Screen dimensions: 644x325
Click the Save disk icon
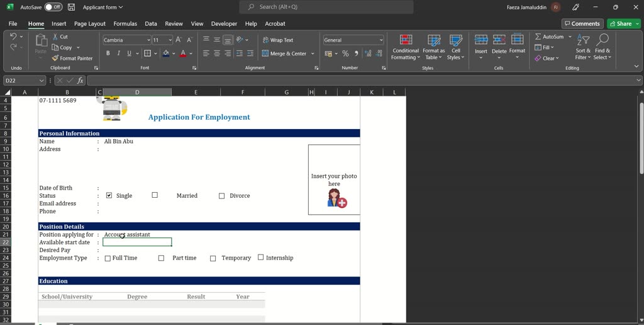[x=71, y=7]
